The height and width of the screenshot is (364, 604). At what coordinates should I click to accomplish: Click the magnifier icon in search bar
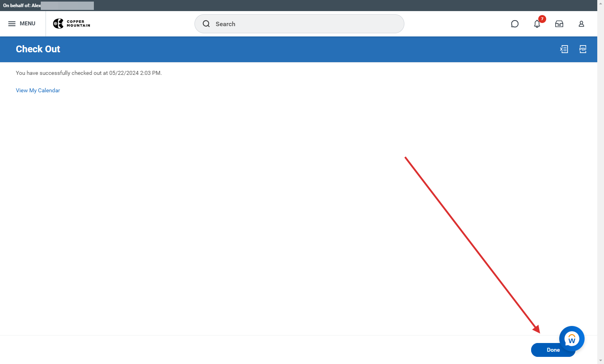[206, 24]
